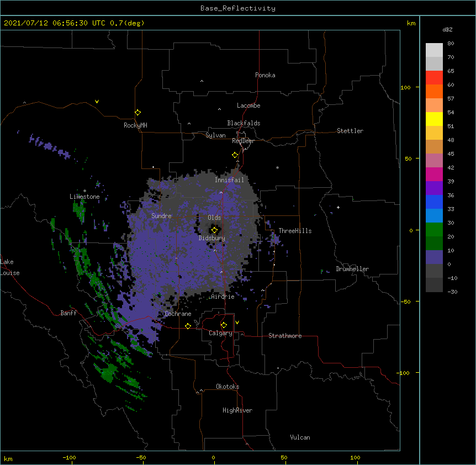Select the red 60-65 dBZ legend swatch
The height and width of the screenshot is (465, 476).
coord(434,78)
